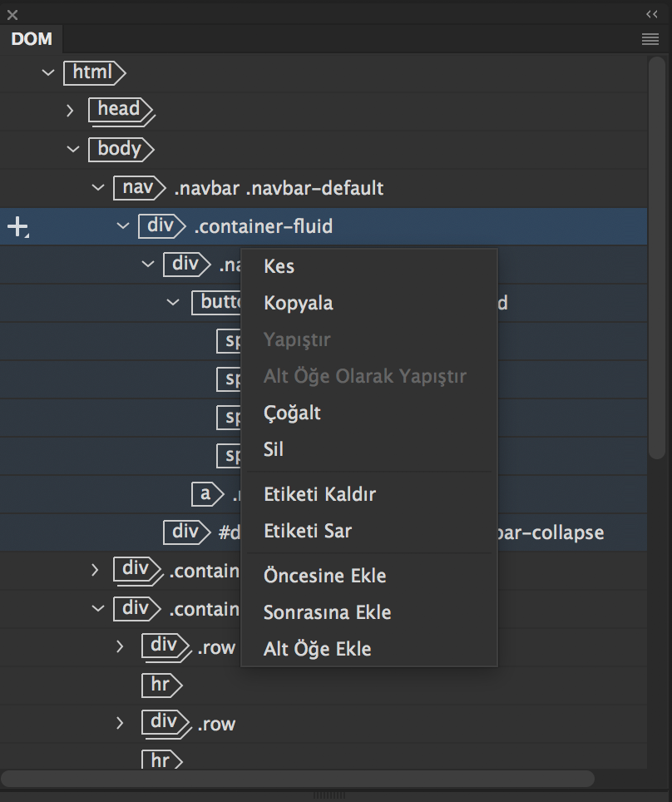Open the DOM panel options menu icon
The width and height of the screenshot is (672, 802).
650,39
